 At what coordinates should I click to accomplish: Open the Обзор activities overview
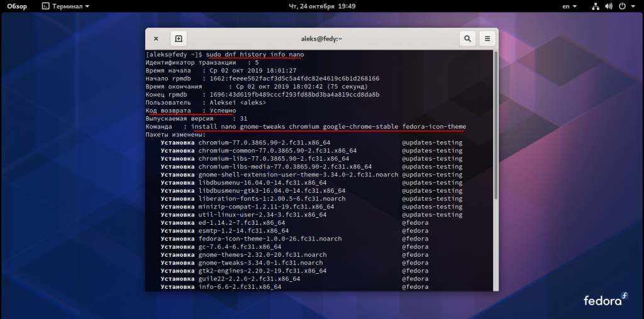pyautogui.click(x=17, y=6)
